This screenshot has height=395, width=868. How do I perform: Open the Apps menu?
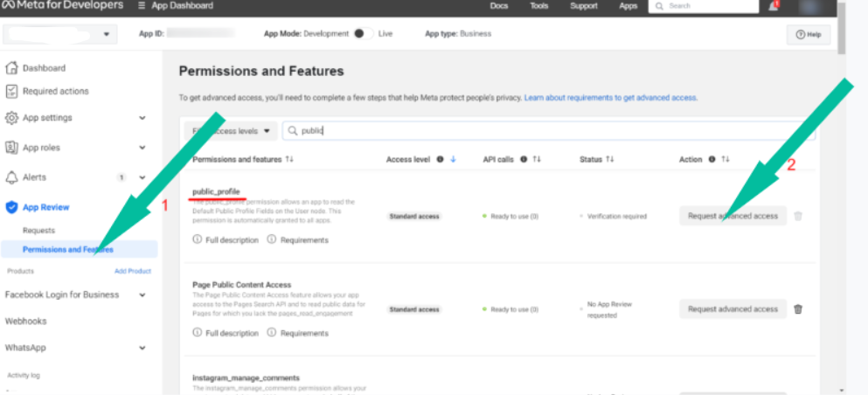[628, 6]
